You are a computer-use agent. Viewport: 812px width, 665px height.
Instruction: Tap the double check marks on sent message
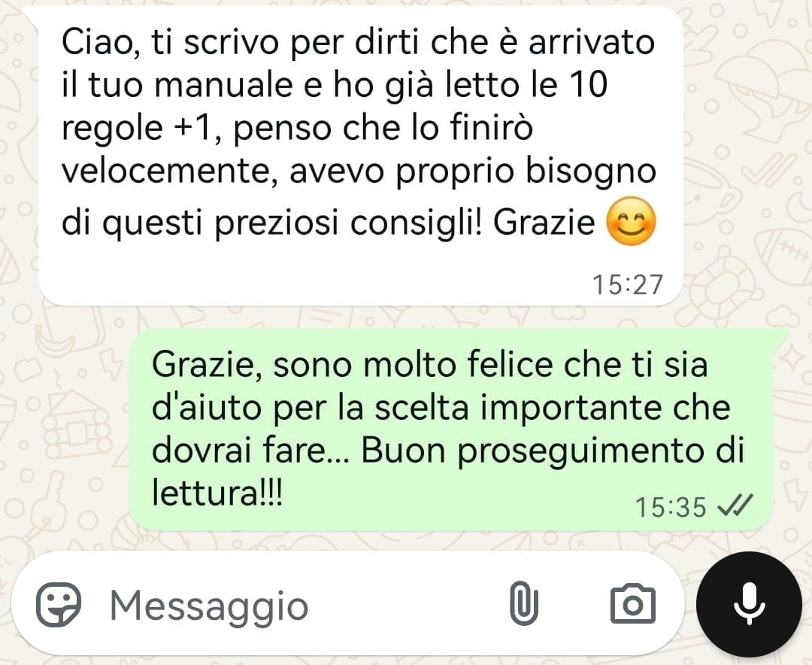735,506
